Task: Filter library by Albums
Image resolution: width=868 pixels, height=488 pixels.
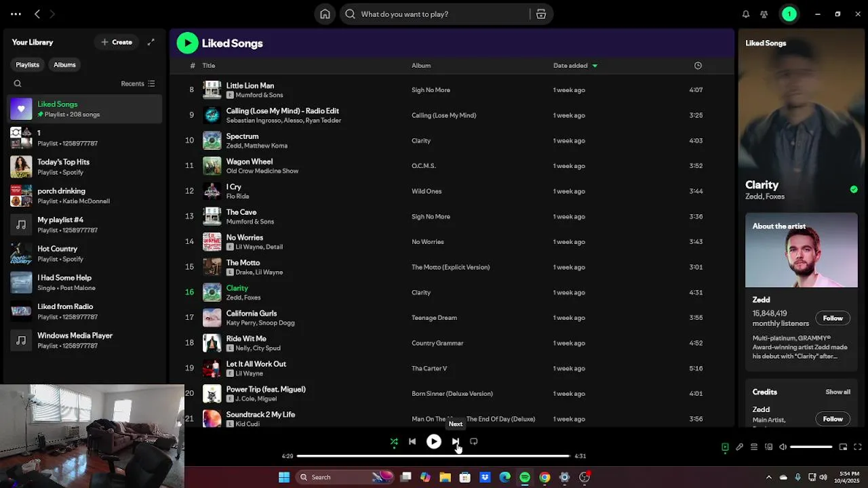Action: [x=65, y=65]
